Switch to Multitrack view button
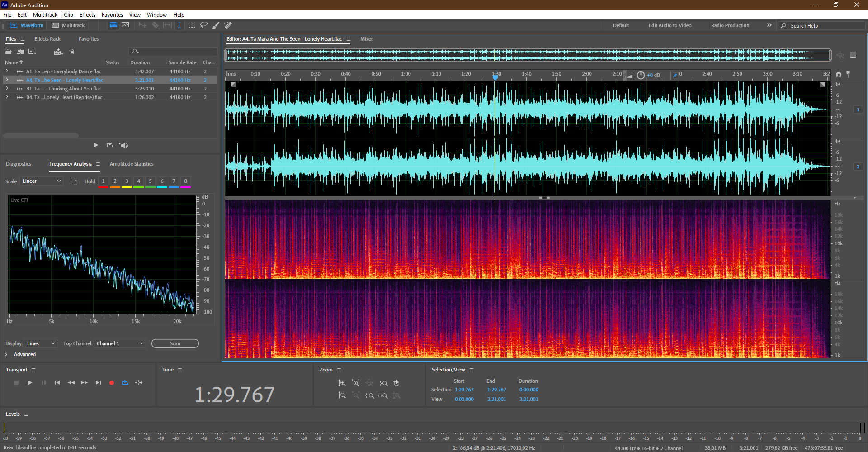This screenshot has height=452, width=868. coord(68,25)
